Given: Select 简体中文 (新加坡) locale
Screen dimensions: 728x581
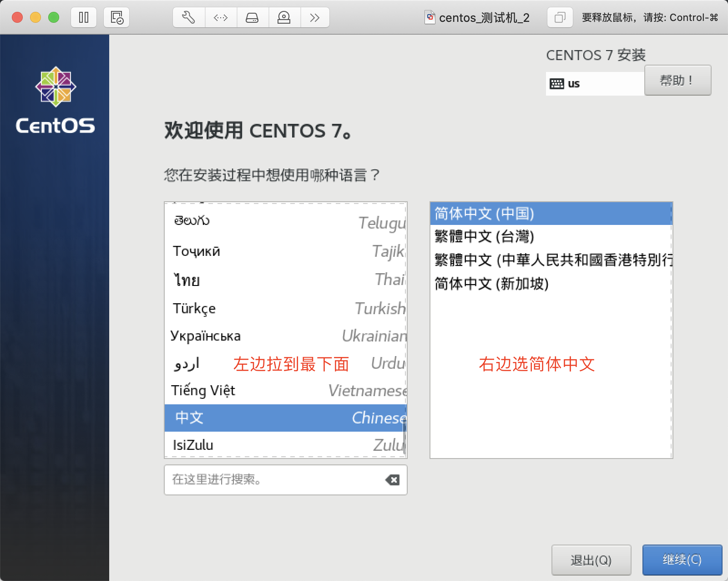Looking at the screenshot, I should [x=551, y=284].
